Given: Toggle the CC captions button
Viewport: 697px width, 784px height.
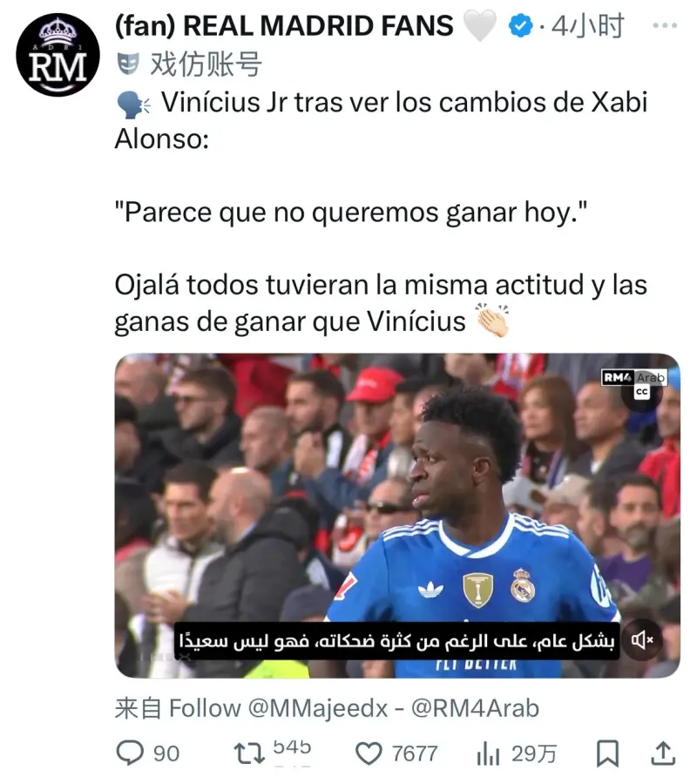Looking at the screenshot, I should (641, 392).
